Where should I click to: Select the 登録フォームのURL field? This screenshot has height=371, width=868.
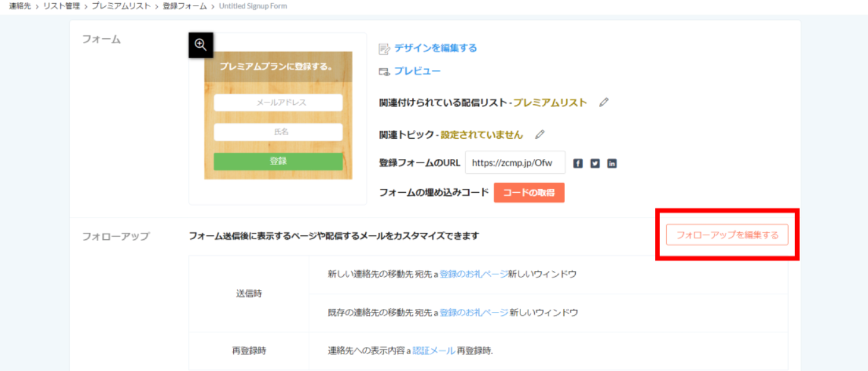[x=515, y=163]
